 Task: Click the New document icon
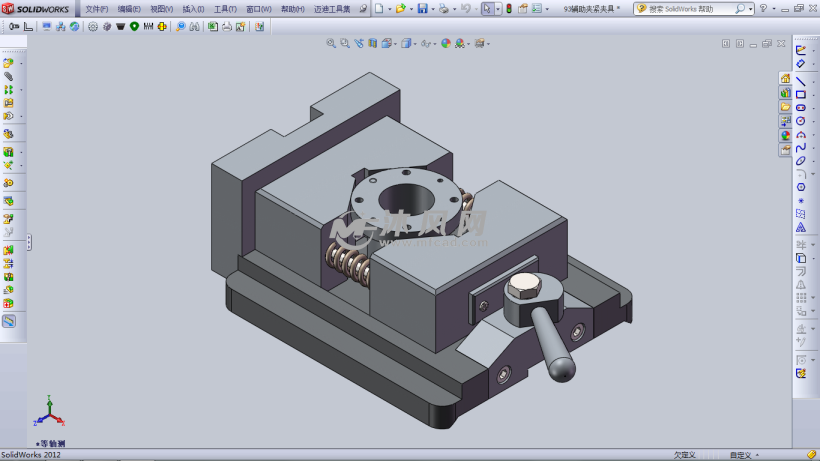click(x=379, y=9)
